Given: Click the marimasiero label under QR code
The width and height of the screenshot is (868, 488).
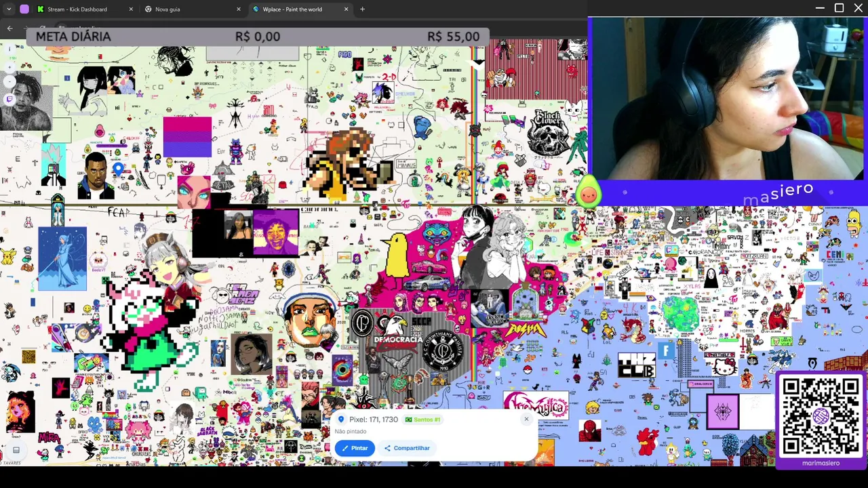Looking at the screenshot, I should [821, 463].
